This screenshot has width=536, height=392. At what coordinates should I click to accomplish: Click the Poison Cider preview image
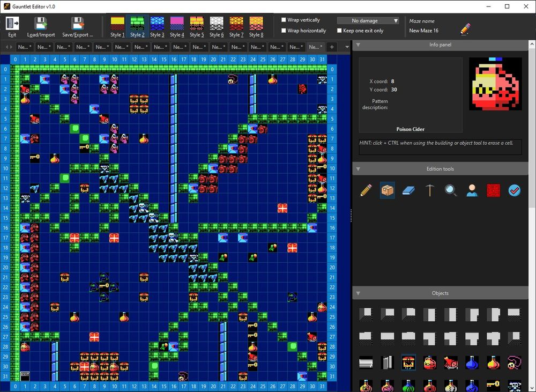point(495,84)
